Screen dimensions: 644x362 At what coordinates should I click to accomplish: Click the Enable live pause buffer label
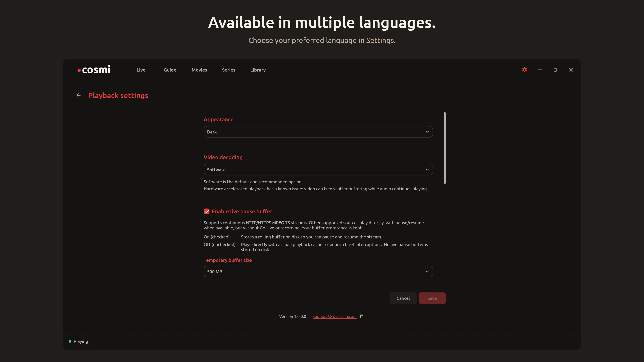(x=242, y=211)
